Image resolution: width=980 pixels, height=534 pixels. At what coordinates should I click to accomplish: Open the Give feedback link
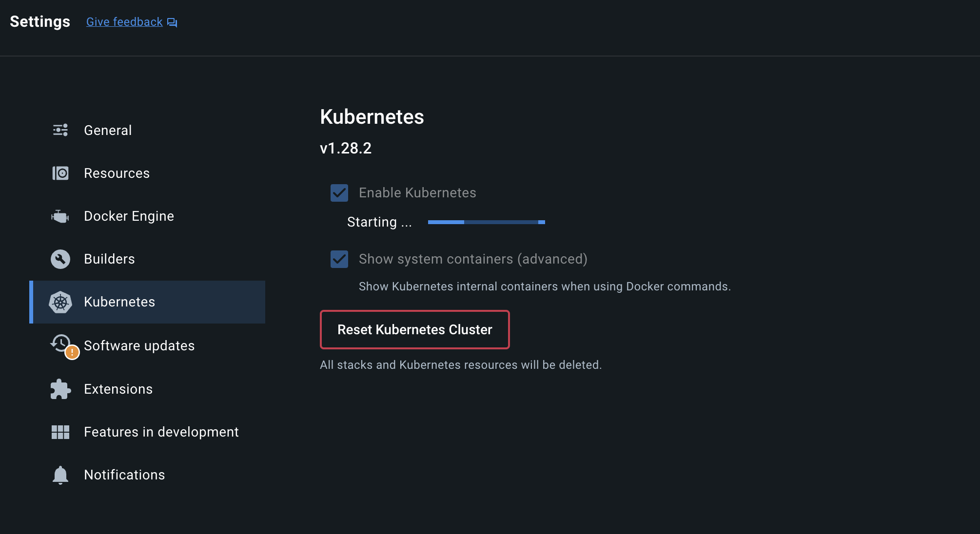(x=124, y=21)
